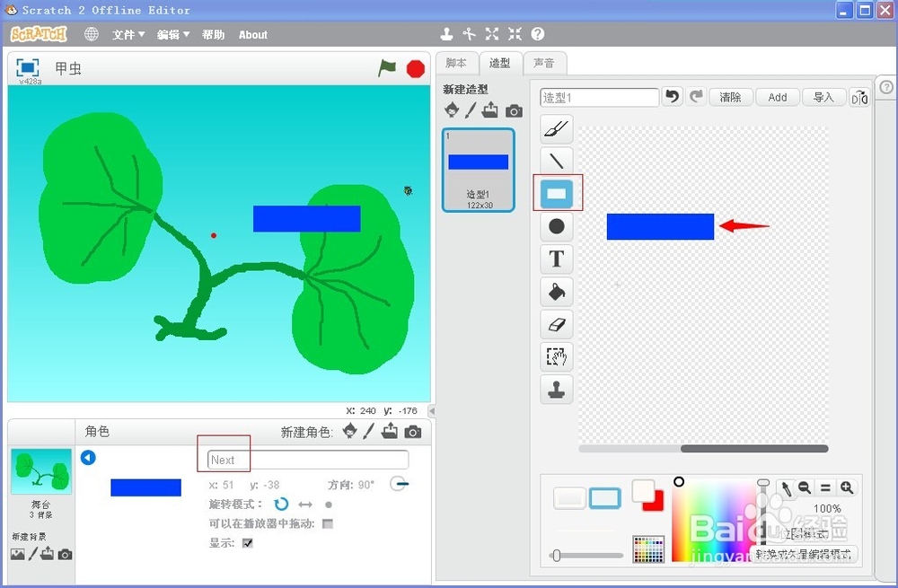Redo the paint action

(x=696, y=97)
